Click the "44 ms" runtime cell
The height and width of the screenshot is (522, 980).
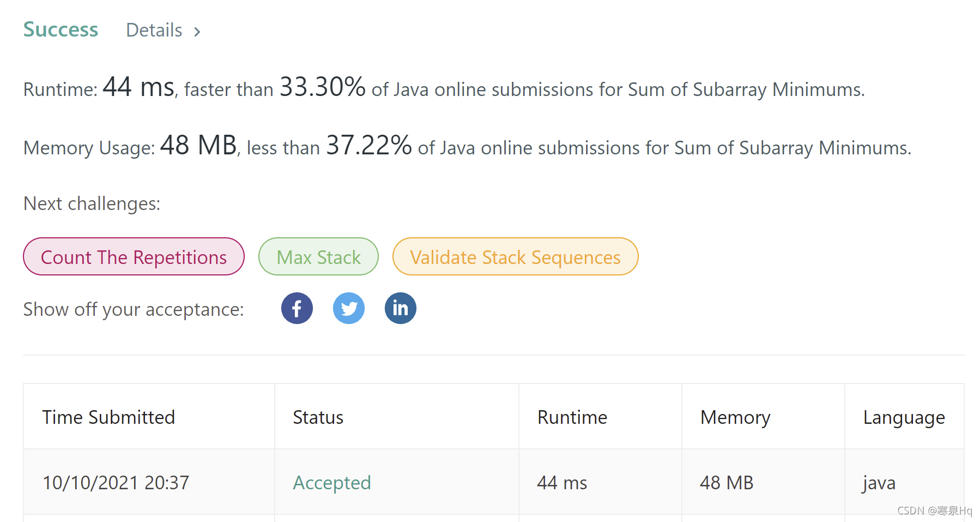pos(562,482)
